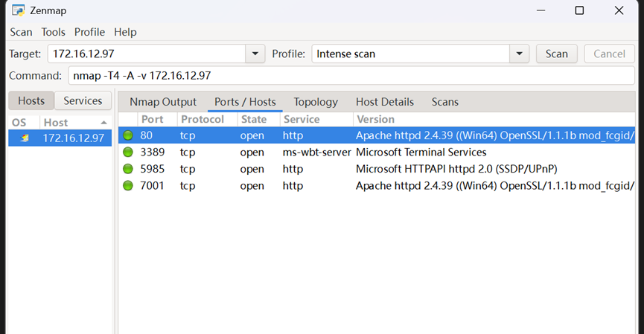Click the Scan button
Viewport: 644px width, 334px height.
pos(556,54)
